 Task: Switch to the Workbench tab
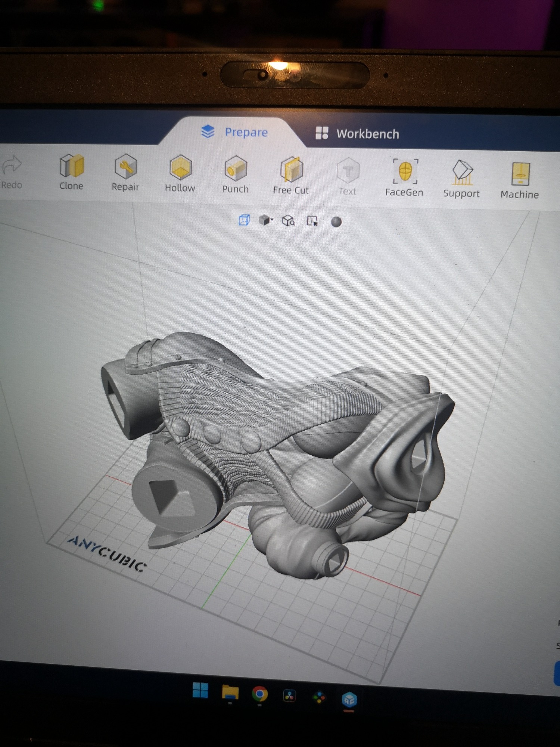(x=358, y=134)
